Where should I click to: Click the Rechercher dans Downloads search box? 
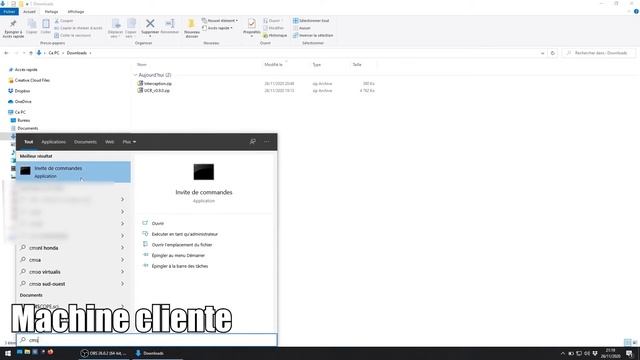tap(599, 53)
